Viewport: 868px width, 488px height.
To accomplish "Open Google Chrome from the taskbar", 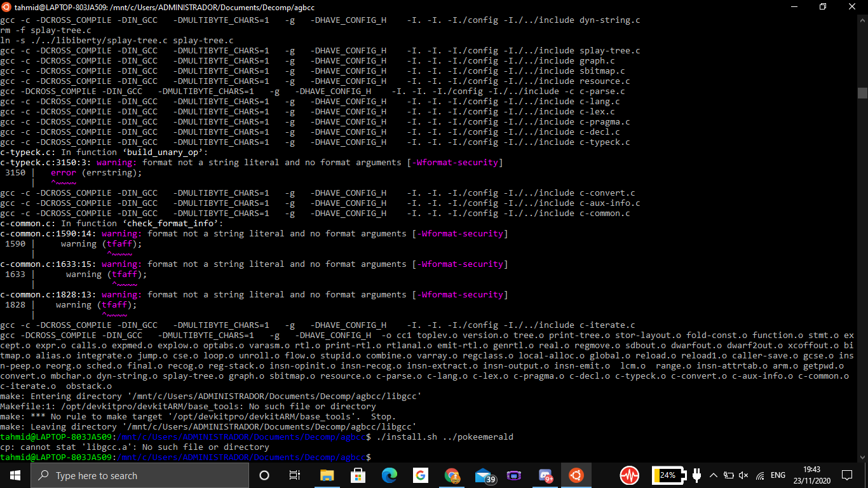I will pos(452,475).
